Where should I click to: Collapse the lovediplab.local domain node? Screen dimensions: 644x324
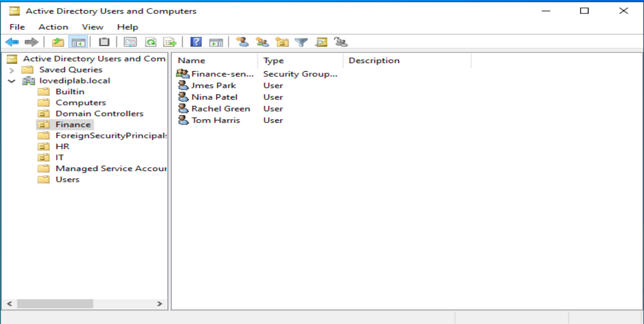click(x=12, y=81)
